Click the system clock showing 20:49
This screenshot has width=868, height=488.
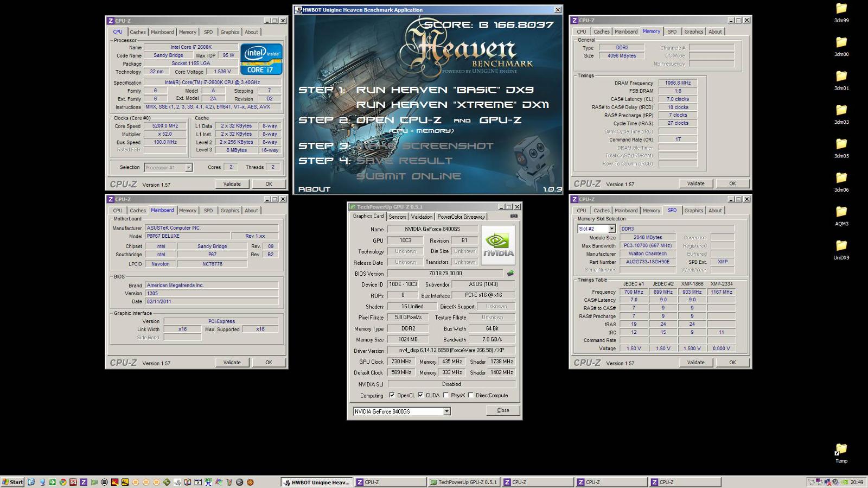857,482
